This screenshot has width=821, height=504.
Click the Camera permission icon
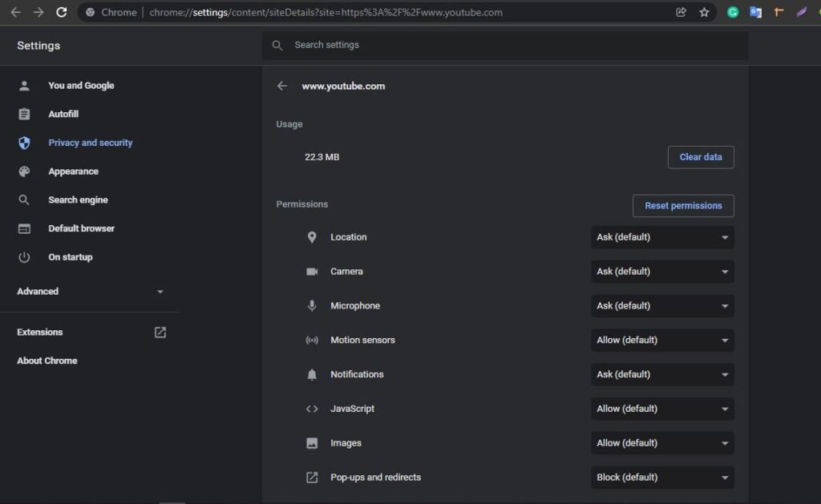tap(312, 272)
